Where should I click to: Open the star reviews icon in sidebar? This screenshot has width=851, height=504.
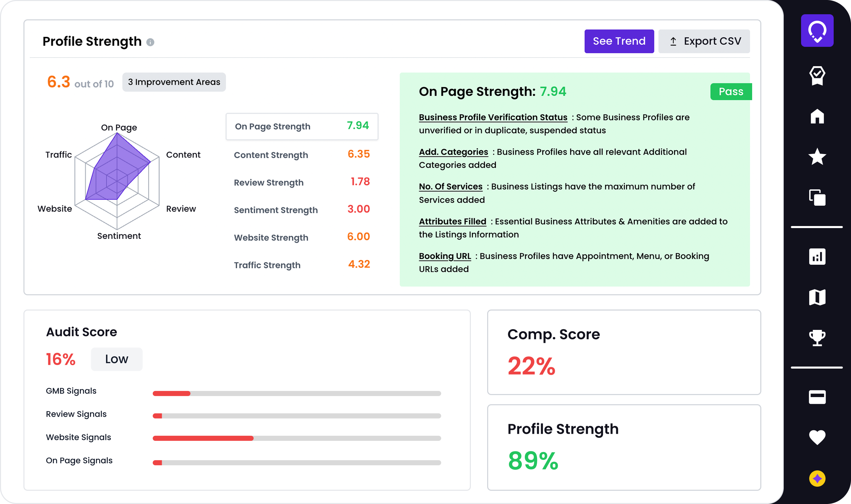click(817, 156)
